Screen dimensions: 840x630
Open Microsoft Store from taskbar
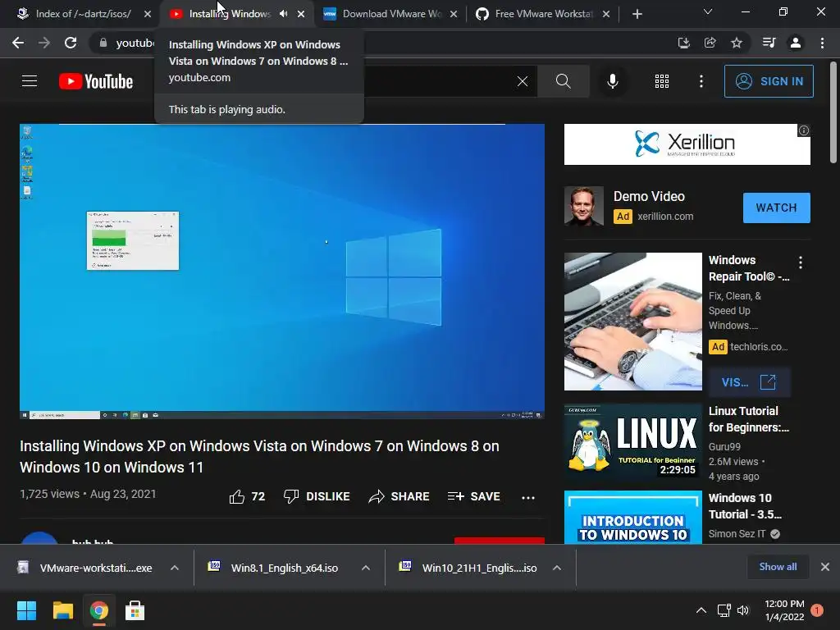pyautogui.click(x=135, y=610)
